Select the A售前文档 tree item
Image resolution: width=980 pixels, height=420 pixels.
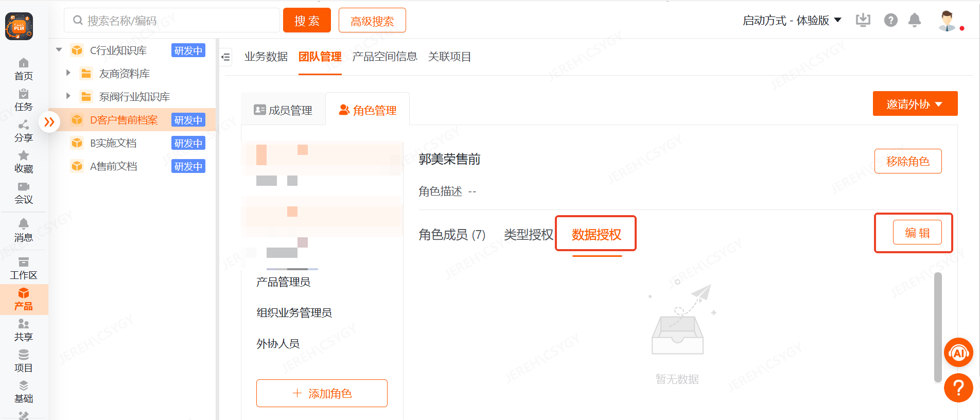click(113, 166)
